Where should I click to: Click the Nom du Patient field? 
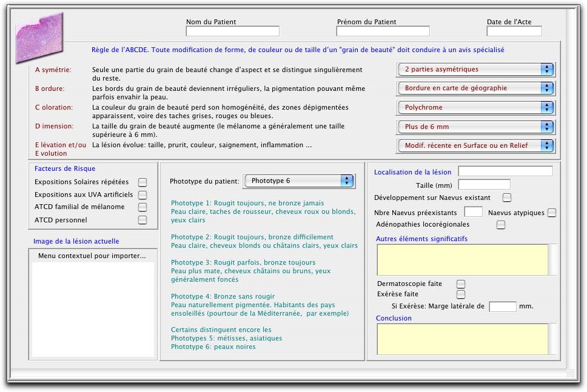[x=232, y=32]
